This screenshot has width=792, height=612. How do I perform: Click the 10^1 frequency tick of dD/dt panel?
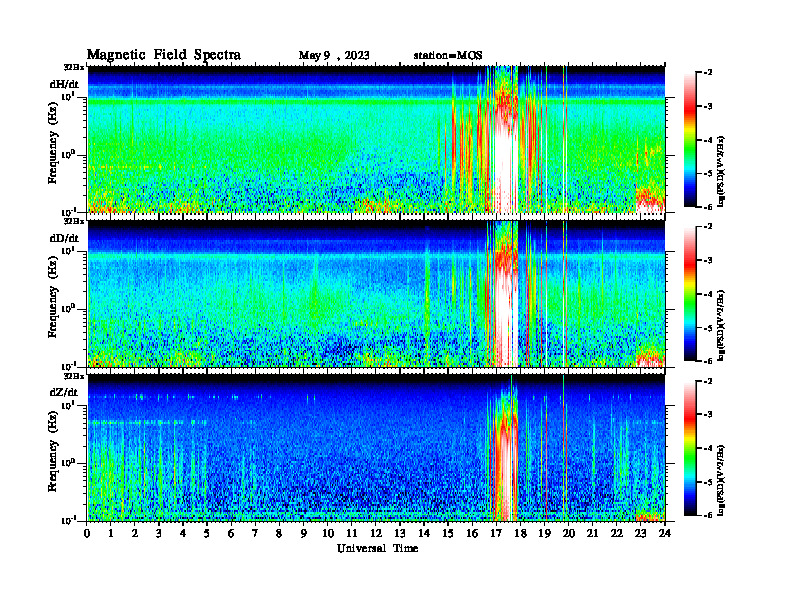68,250
